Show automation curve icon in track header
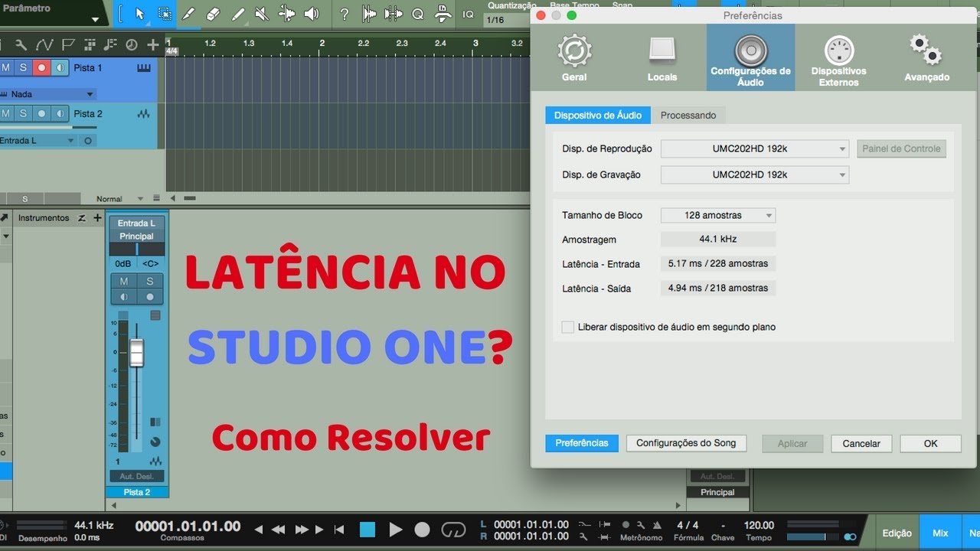980x551 pixels. click(44, 44)
